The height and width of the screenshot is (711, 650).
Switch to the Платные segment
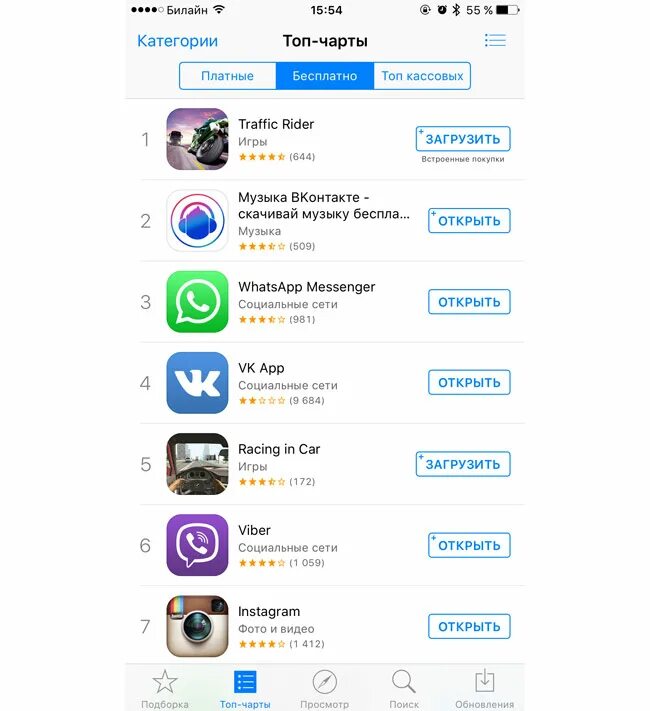[x=228, y=76]
